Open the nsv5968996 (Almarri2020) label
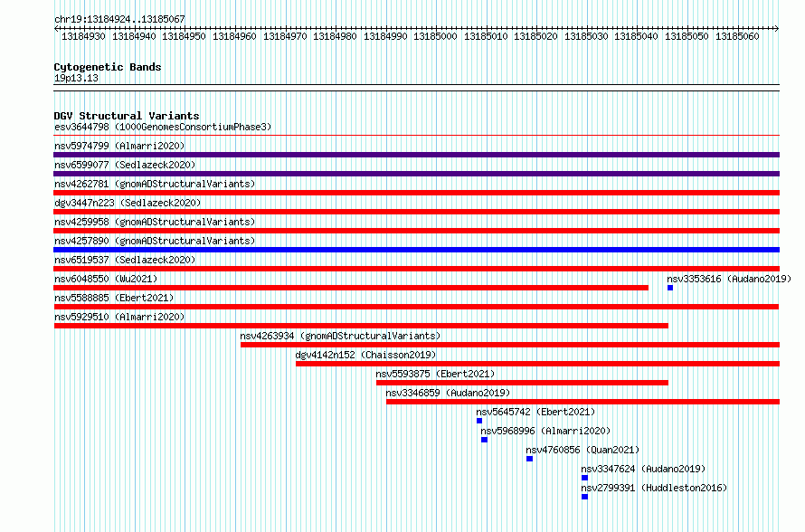This screenshot has height=532, width=805. (545, 431)
